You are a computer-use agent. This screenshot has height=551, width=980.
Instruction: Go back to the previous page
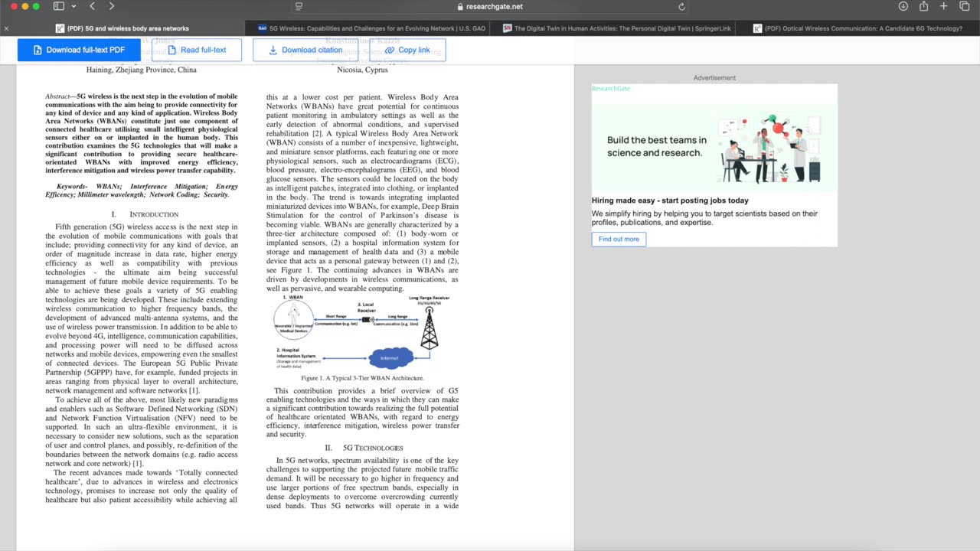pos(92,6)
